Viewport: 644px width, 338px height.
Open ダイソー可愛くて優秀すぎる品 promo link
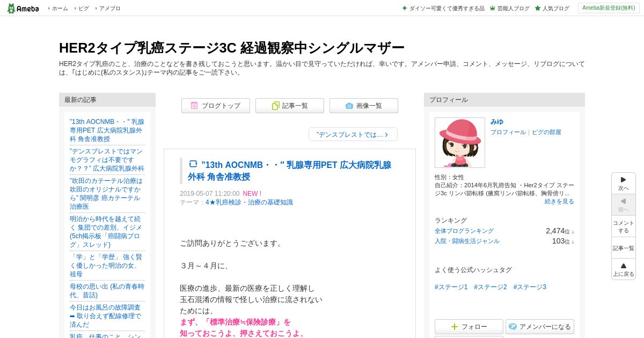click(x=443, y=9)
